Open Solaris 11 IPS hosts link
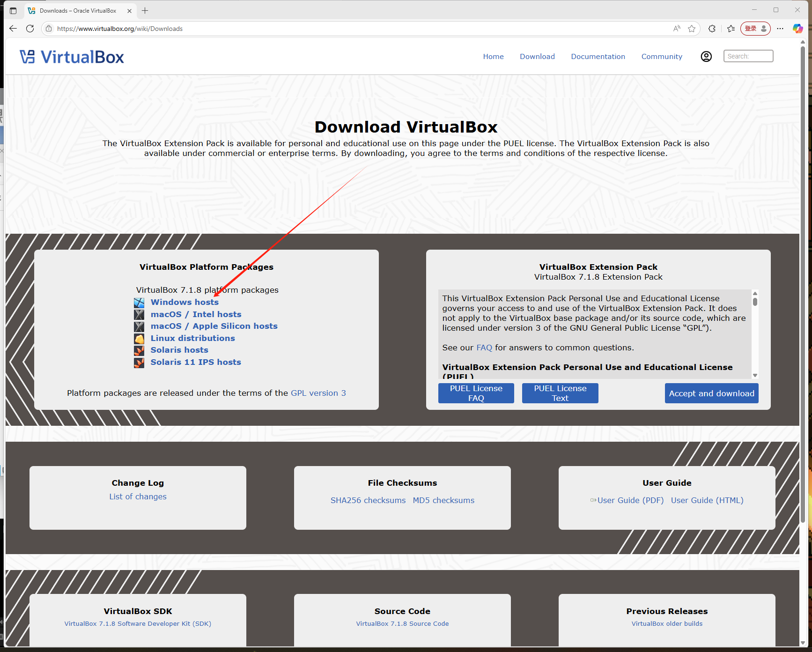The height and width of the screenshot is (652, 812). click(196, 363)
